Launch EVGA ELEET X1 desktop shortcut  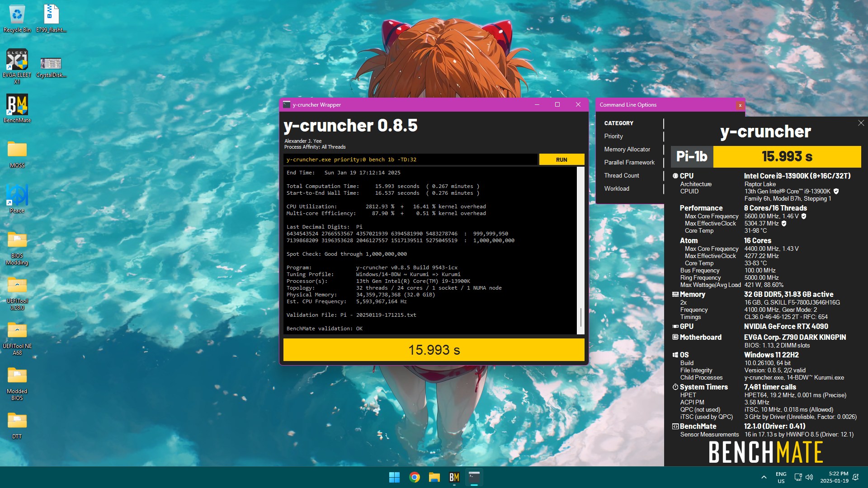pyautogui.click(x=17, y=66)
